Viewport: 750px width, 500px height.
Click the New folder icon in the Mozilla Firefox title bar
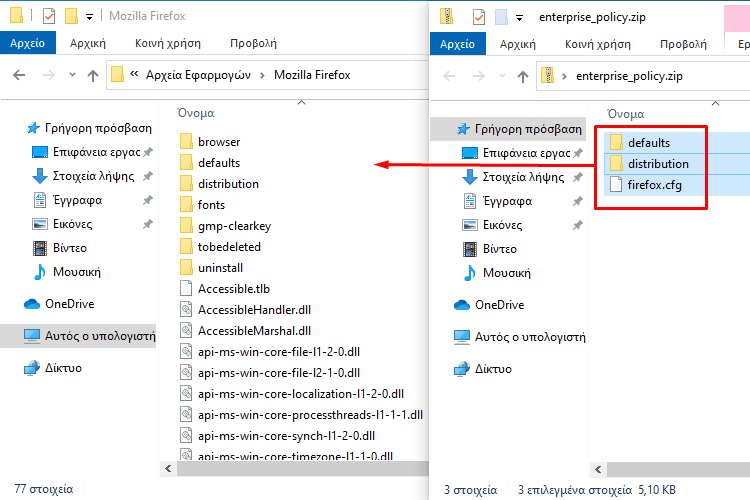click(x=71, y=16)
